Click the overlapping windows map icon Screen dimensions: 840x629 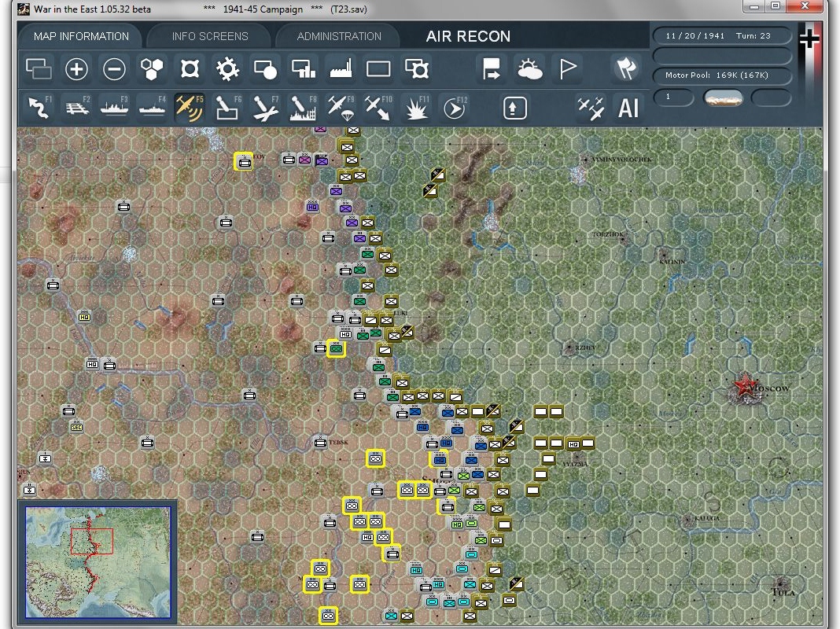(x=39, y=69)
